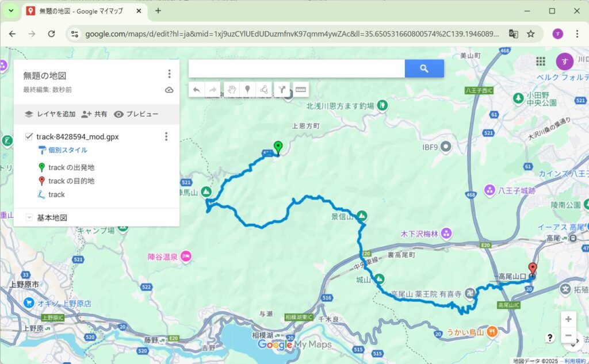Click the オギノ上野原店 shopping pin
The width and height of the screenshot is (589, 364).
[29, 303]
